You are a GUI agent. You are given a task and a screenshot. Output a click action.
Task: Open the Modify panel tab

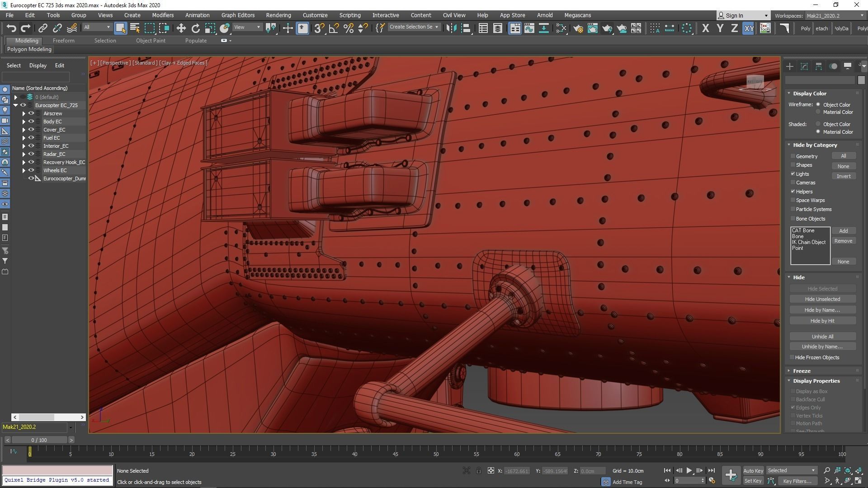pos(804,66)
